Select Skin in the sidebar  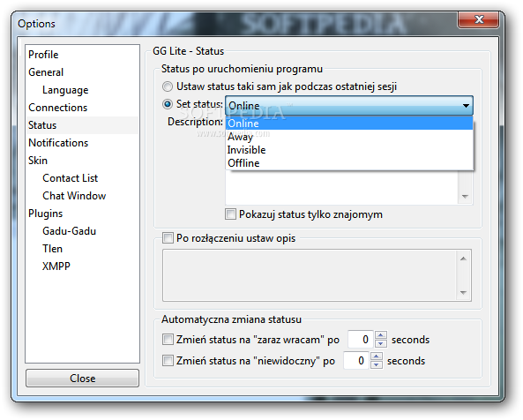coord(38,161)
